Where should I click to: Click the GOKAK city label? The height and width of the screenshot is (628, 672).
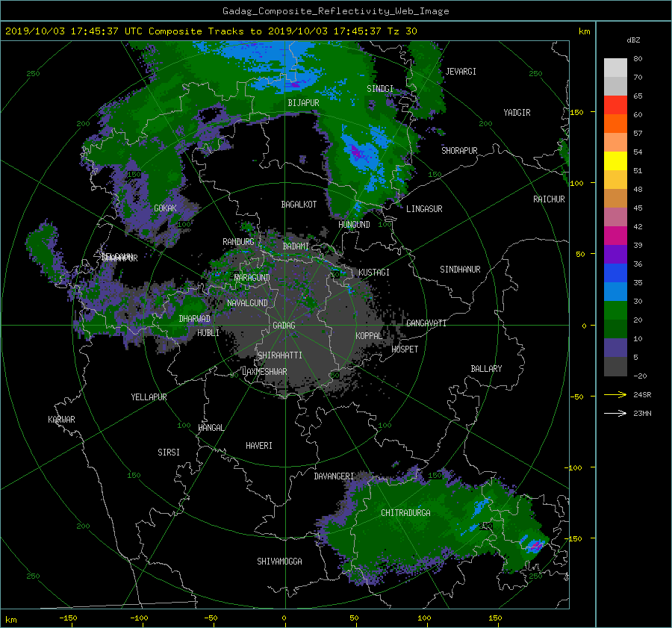(x=165, y=208)
